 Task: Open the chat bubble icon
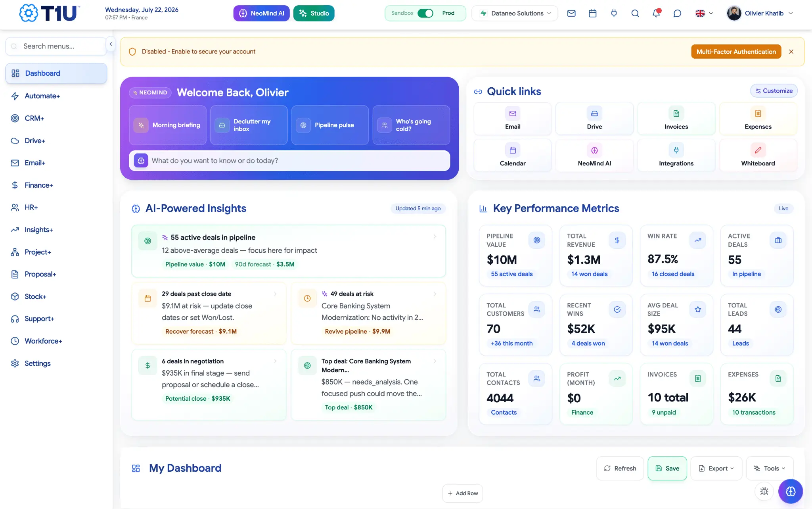677,13
